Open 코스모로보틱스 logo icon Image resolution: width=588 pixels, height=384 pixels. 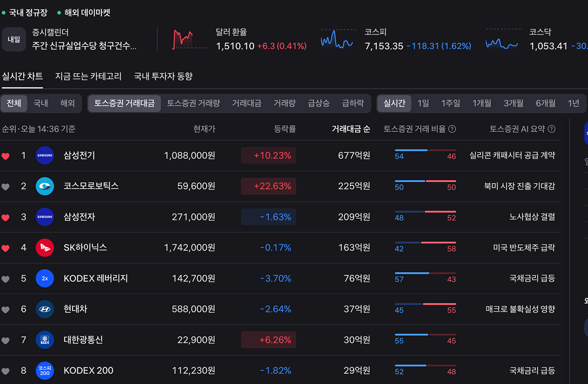tap(45, 186)
